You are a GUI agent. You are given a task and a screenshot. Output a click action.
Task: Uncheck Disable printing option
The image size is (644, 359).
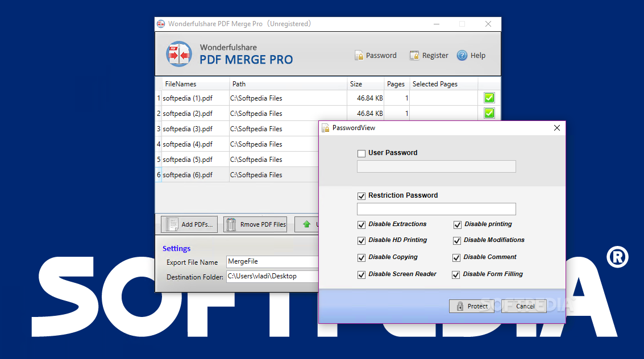point(457,225)
